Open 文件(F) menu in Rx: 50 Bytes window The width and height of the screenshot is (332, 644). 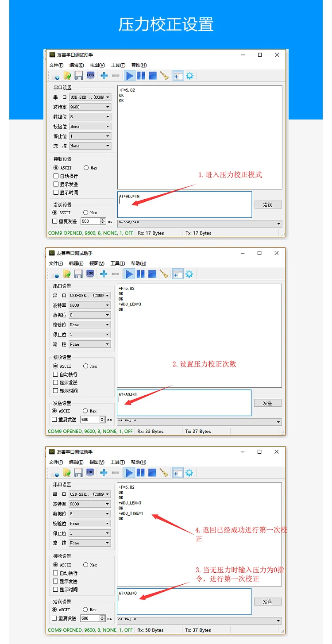pos(56,462)
